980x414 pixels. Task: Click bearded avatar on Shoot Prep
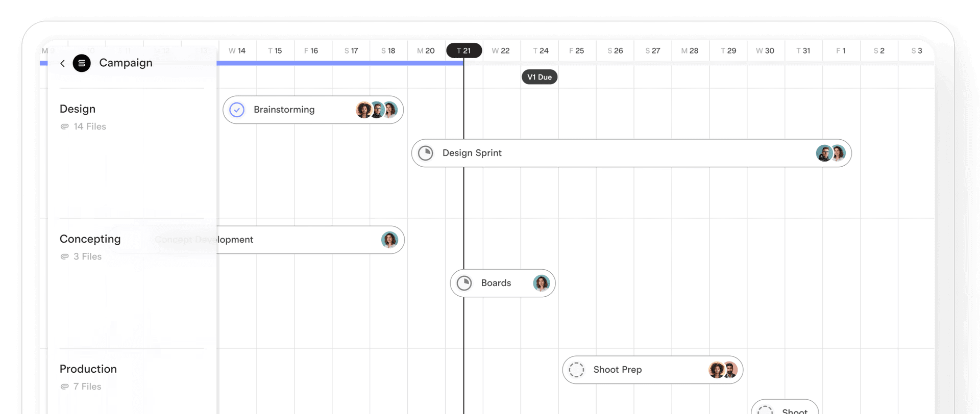(730, 370)
